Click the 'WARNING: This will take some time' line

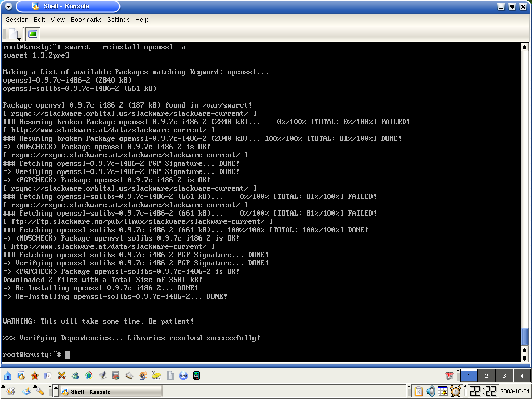point(98,321)
